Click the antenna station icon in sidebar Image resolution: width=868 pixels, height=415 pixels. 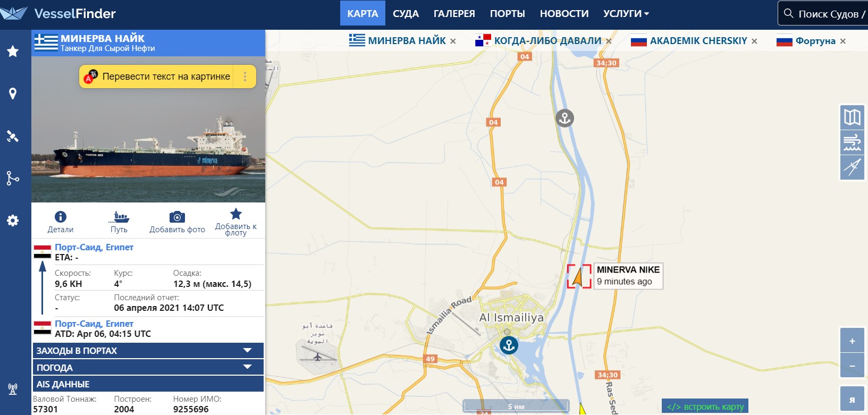click(x=13, y=389)
